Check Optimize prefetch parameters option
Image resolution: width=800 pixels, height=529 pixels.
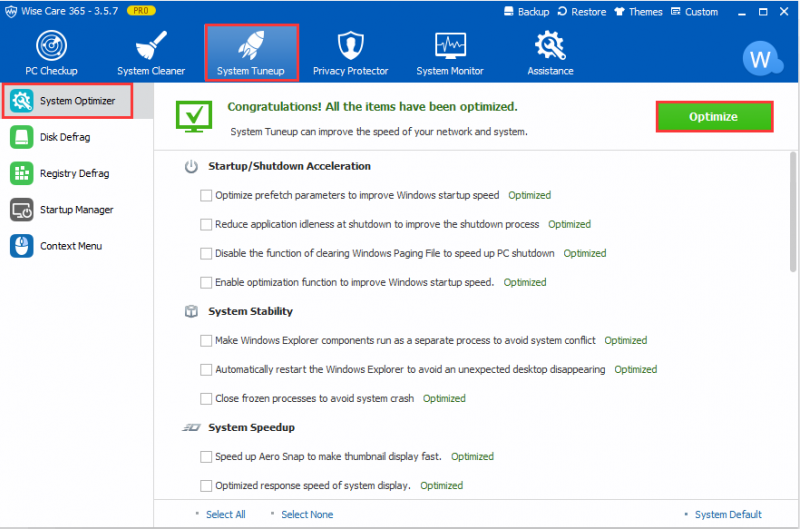206,195
